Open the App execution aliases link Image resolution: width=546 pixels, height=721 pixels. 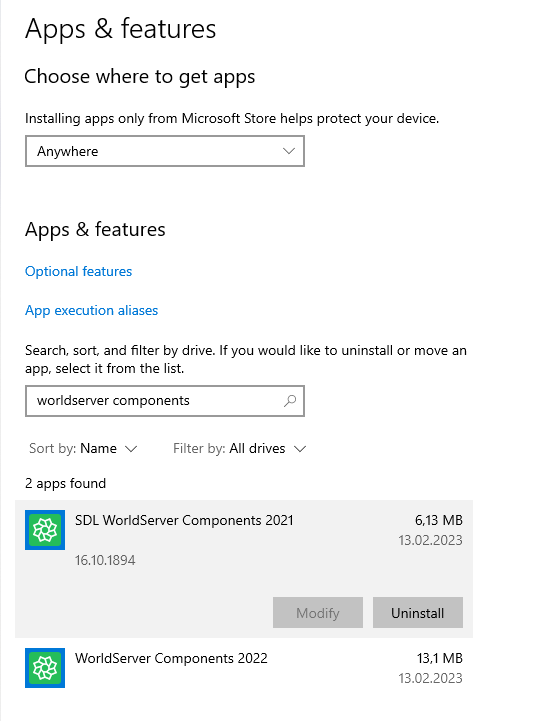click(92, 310)
